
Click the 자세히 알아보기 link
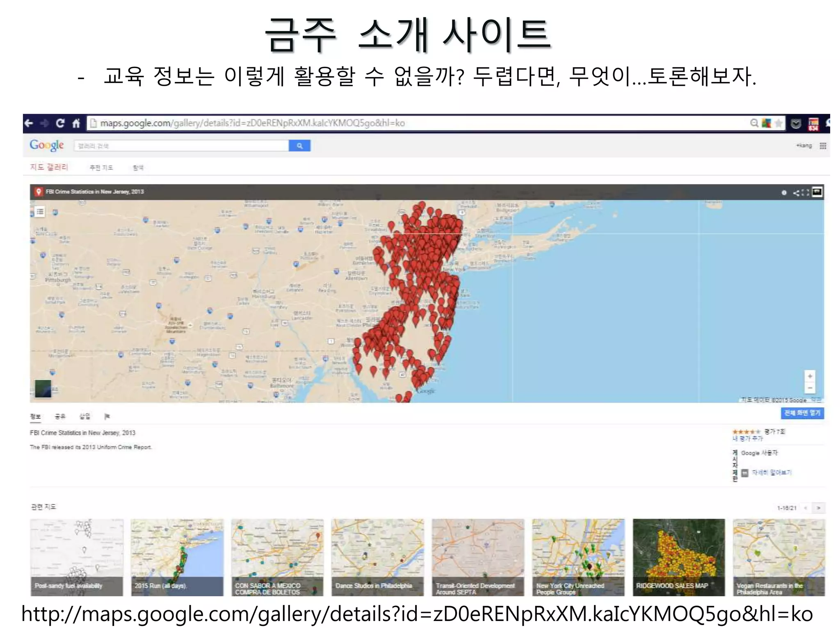coord(772,472)
